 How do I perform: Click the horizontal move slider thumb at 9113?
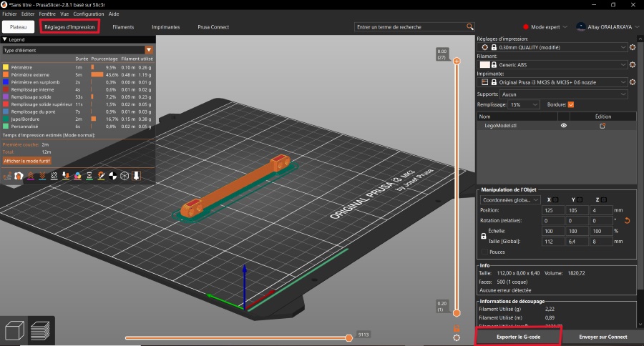click(348, 338)
